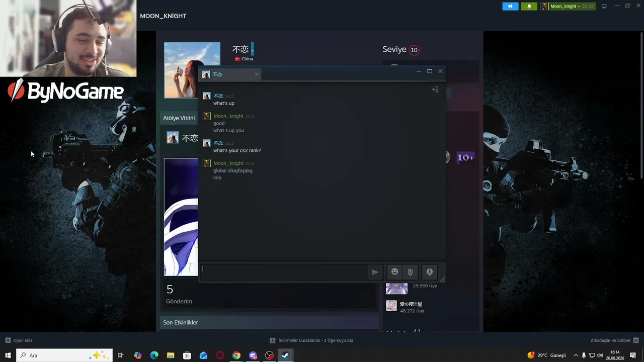Viewport: 644px width, 362px height.
Task: Close the 不恋 chat tab
Action: 257,74
